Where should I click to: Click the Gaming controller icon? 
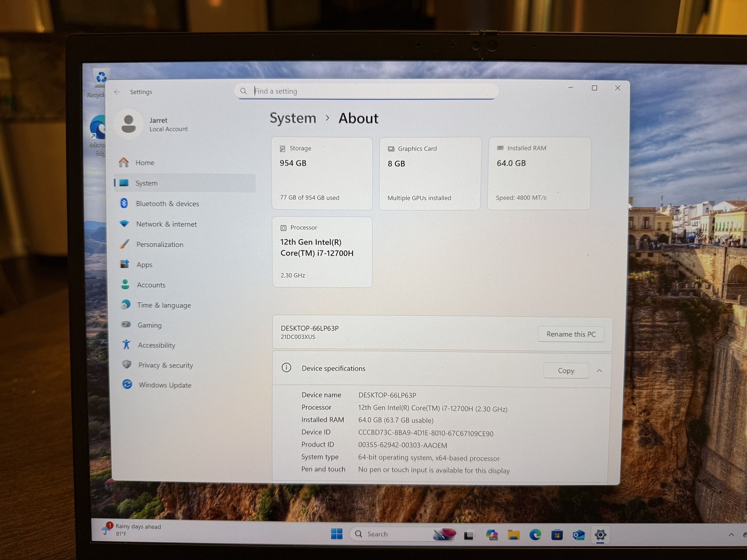126,324
